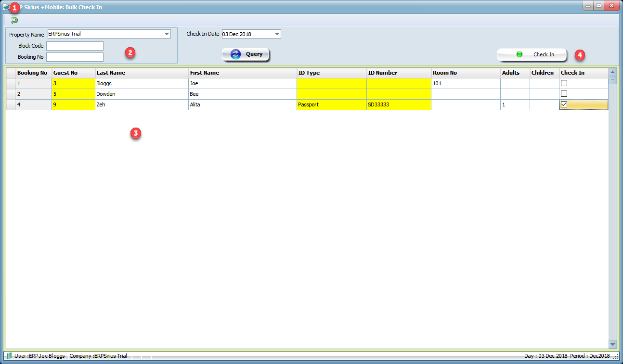623x364 pixels.
Task: Select Last Name cell 'Zeh'
Action: (x=142, y=104)
